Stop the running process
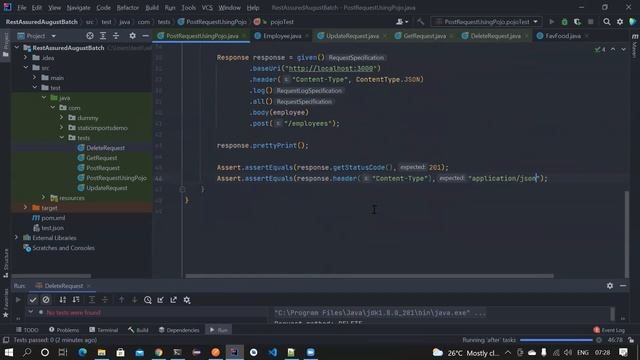 590,22
